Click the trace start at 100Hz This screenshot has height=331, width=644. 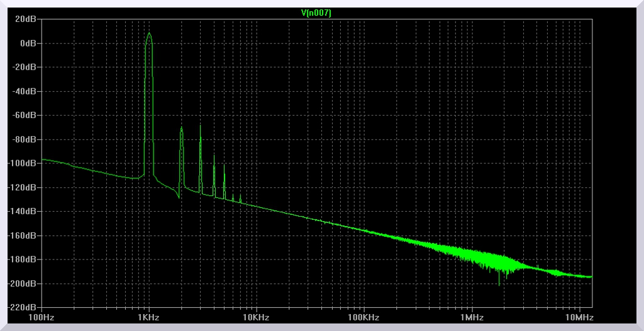click(42, 160)
